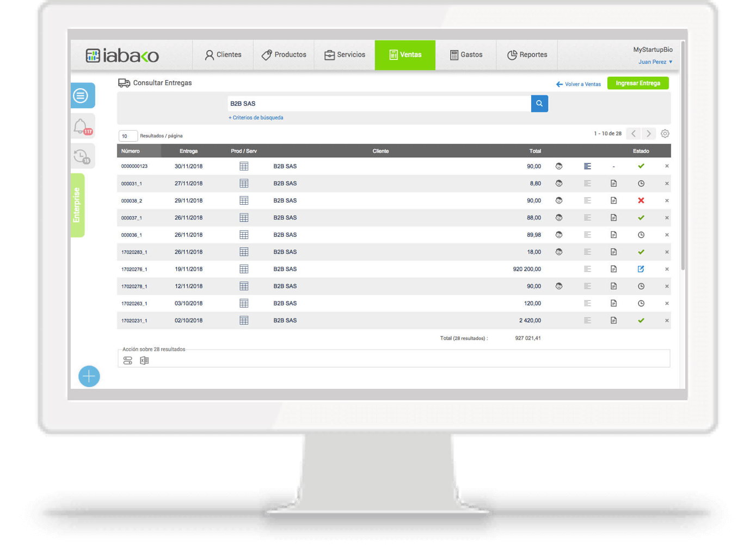Click search field containing B2B SAS
This screenshot has height=550, width=756.
[x=379, y=103]
